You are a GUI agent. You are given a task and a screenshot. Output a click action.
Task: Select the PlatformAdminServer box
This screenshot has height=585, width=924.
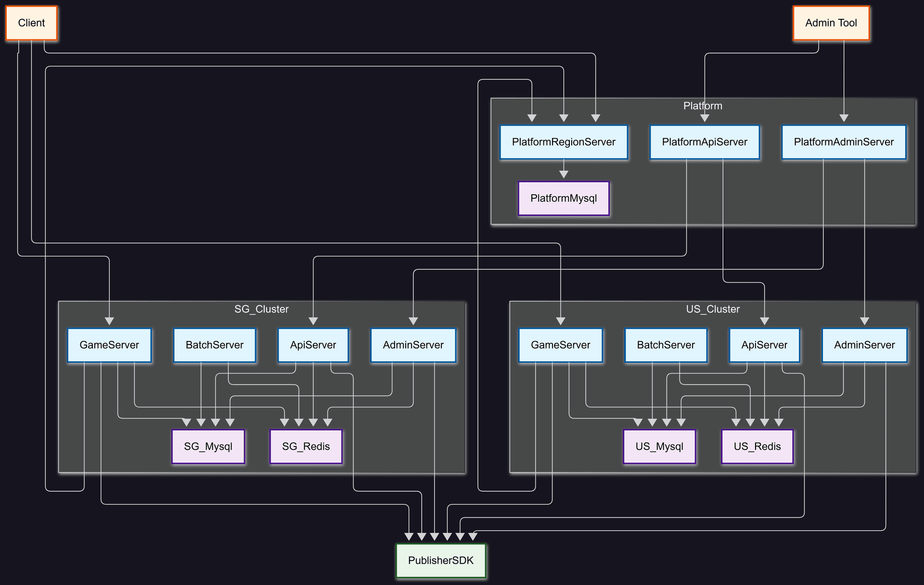[843, 142]
